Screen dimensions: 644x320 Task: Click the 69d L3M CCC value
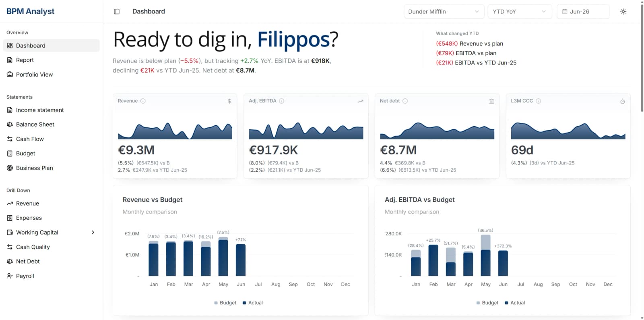coord(522,150)
